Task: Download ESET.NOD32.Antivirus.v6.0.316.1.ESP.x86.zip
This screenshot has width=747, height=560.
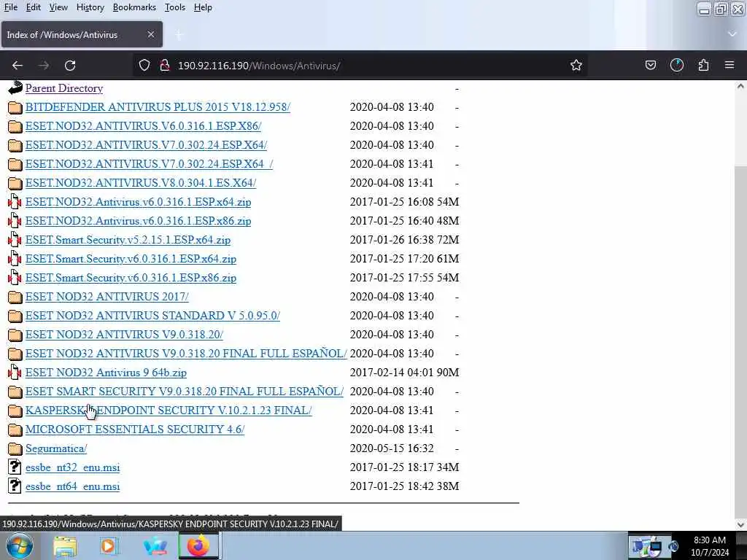Action: pyautogui.click(x=138, y=221)
